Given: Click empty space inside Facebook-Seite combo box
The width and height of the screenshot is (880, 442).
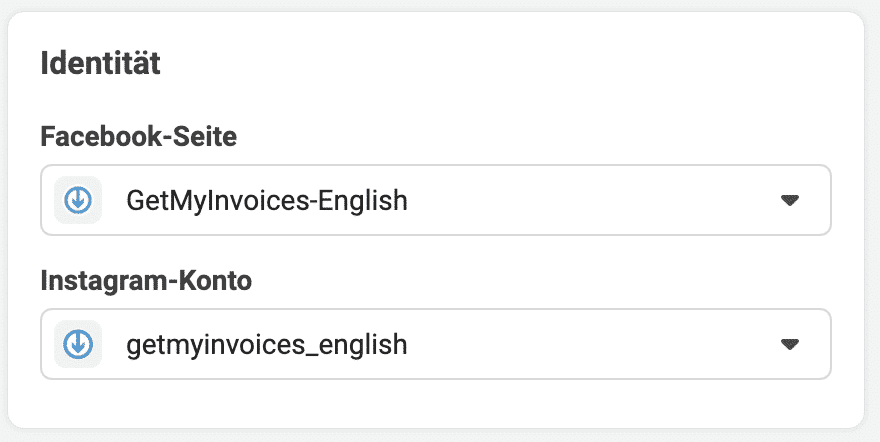Looking at the screenshot, I should point(589,200).
